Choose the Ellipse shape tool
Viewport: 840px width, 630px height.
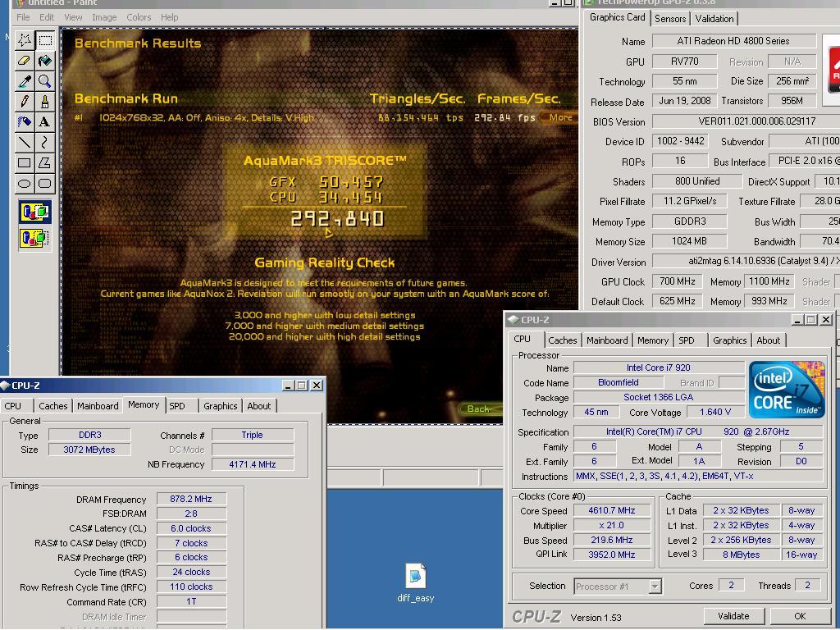tap(24, 183)
